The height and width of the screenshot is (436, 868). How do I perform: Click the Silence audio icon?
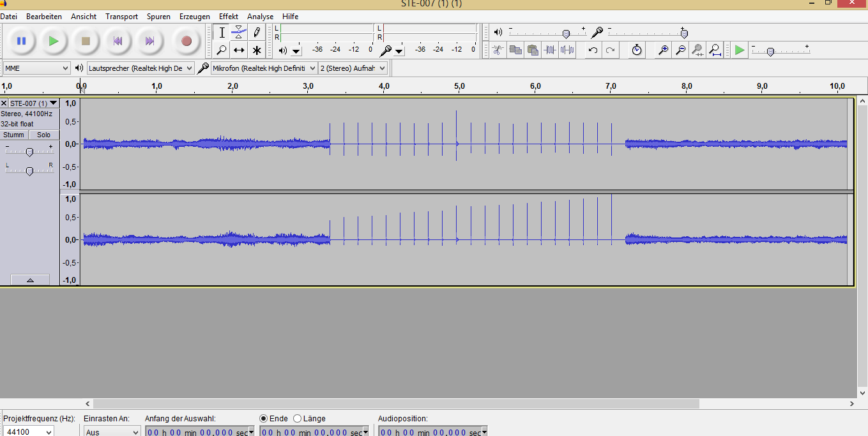(x=567, y=50)
